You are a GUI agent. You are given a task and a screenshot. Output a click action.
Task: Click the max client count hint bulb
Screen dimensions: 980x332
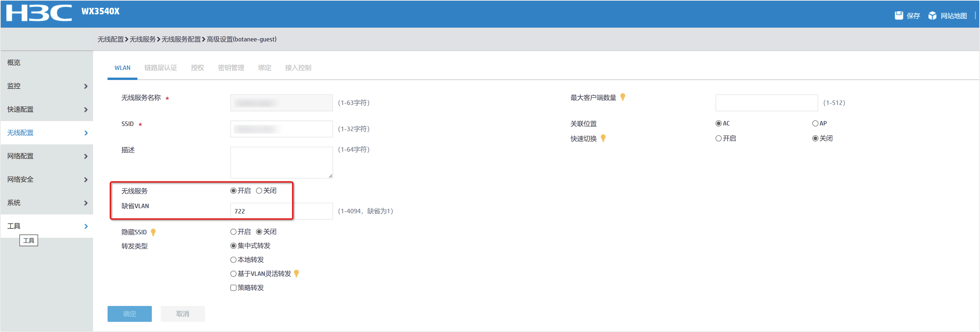coord(623,98)
